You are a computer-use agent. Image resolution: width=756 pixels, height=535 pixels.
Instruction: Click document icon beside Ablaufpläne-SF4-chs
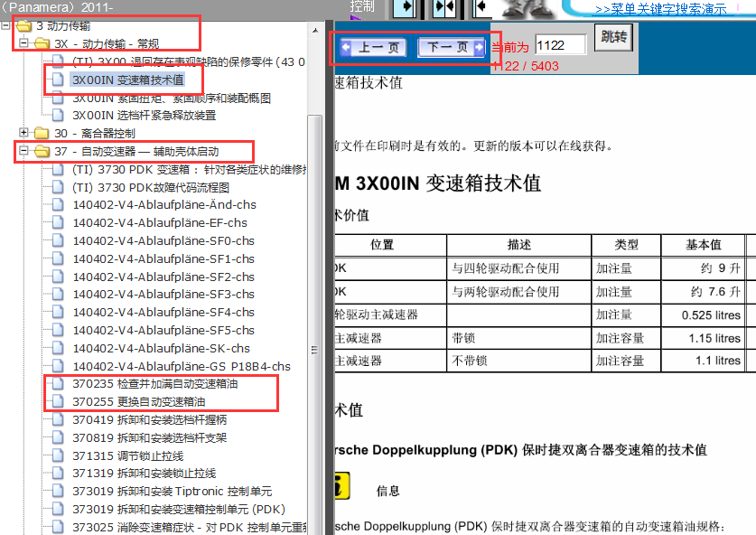[58, 312]
